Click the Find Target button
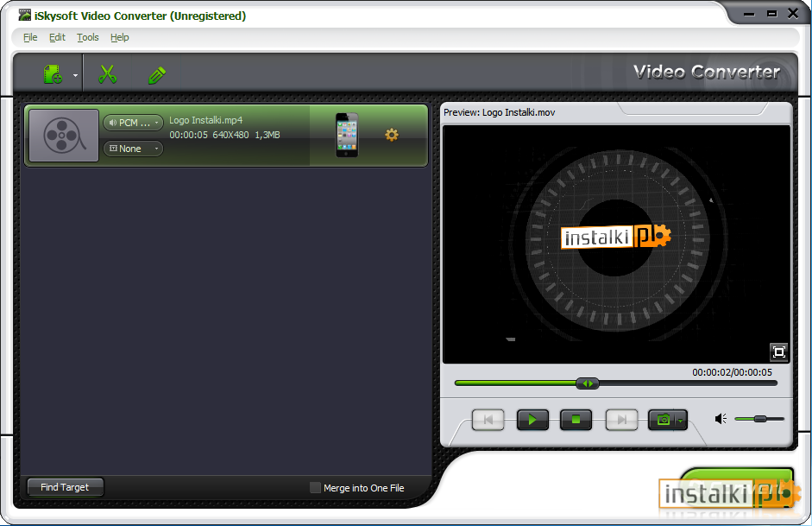This screenshot has height=526, width=812. click(x=65, y=487)
